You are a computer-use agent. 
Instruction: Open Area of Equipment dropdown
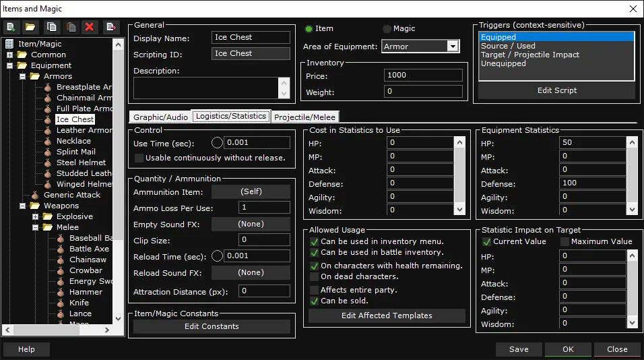[453, 47]
